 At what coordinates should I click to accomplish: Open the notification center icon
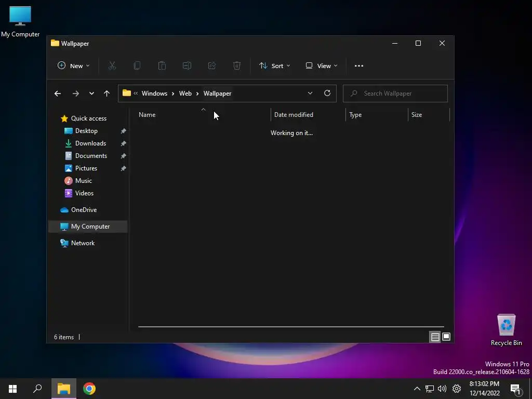(516, 389)
